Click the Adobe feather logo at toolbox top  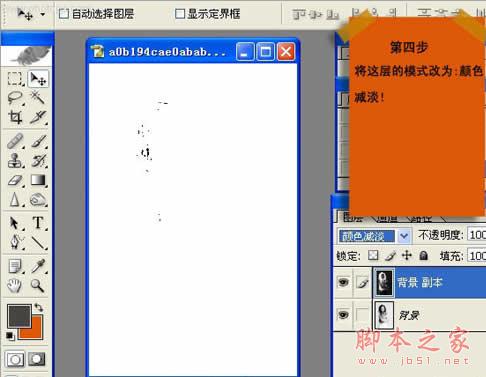[27, 56]
